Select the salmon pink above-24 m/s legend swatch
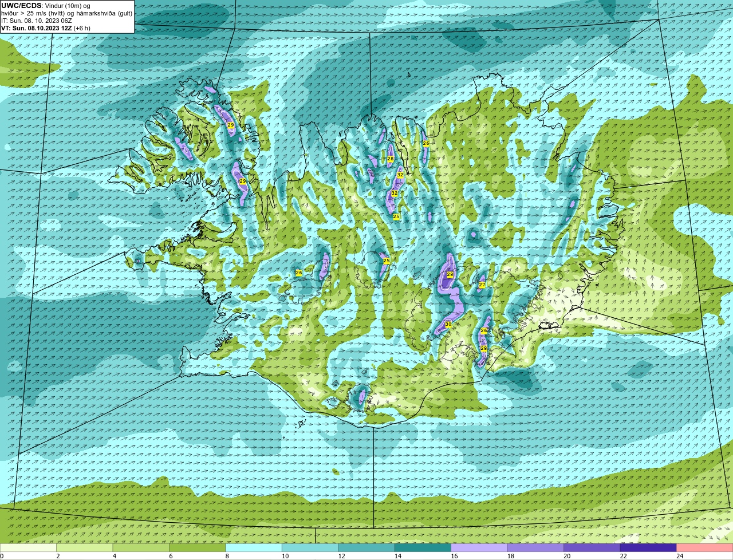The image size is (733, 560). [705, 548]
